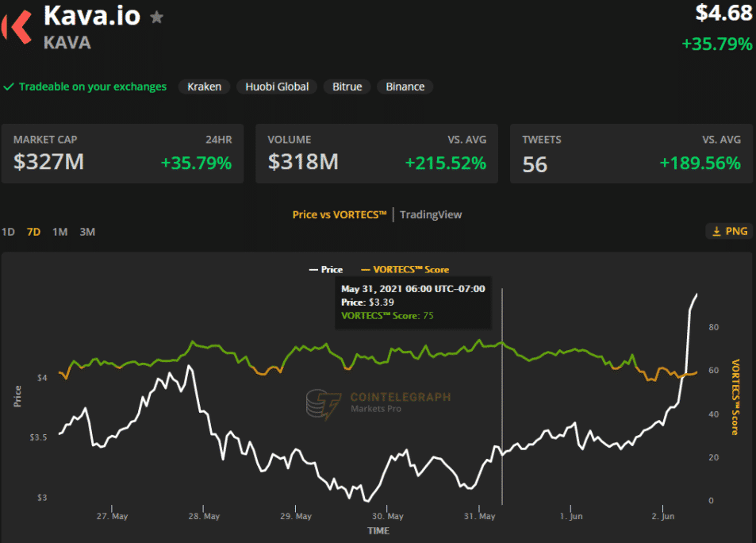This screenshot has height=543, width=756.
Task: Select the Price vs VORTECS view
Action: coord(340,214)
